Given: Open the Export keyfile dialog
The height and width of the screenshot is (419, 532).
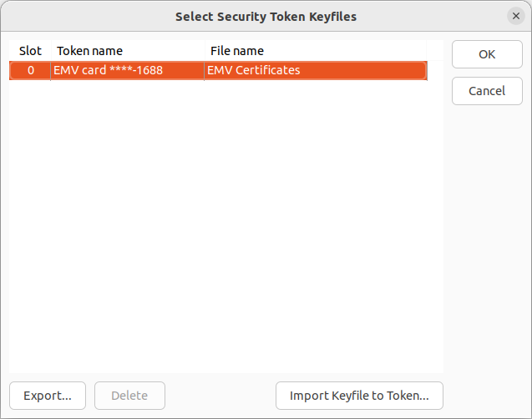Looking at the screenshot, I should click(48, 396).
